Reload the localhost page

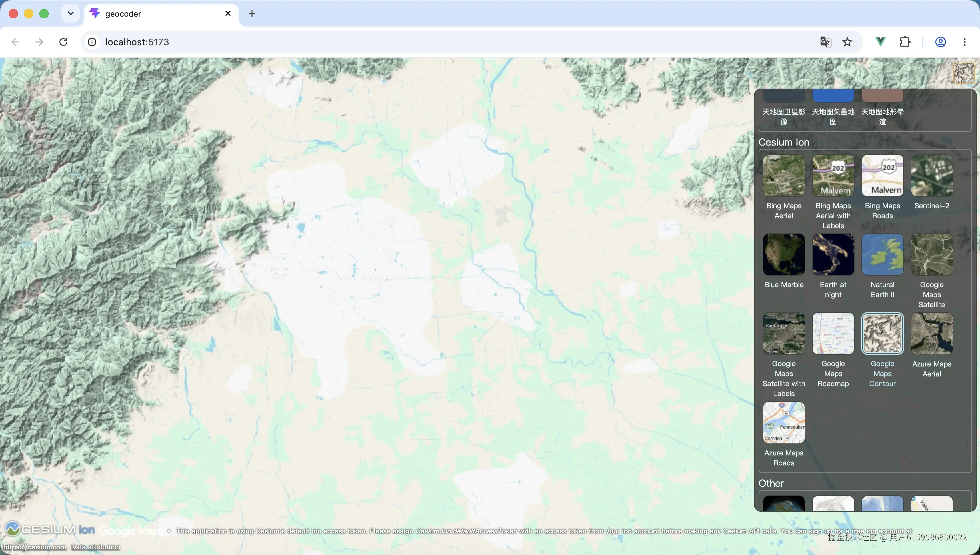pyautogui.click(x=63, y=42)
